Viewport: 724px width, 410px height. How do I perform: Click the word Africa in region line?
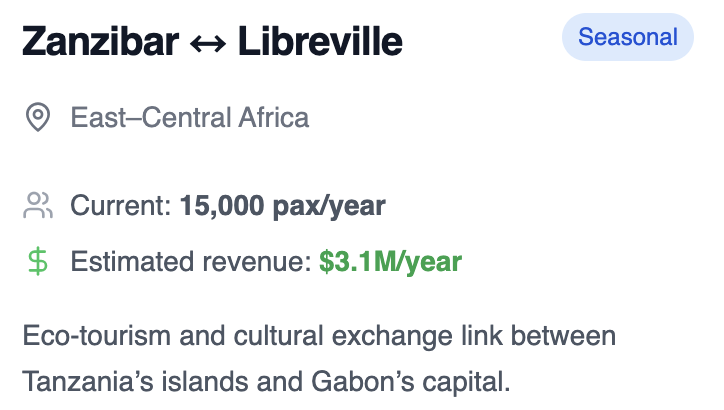pyautogui.click(x=273, y=117)
